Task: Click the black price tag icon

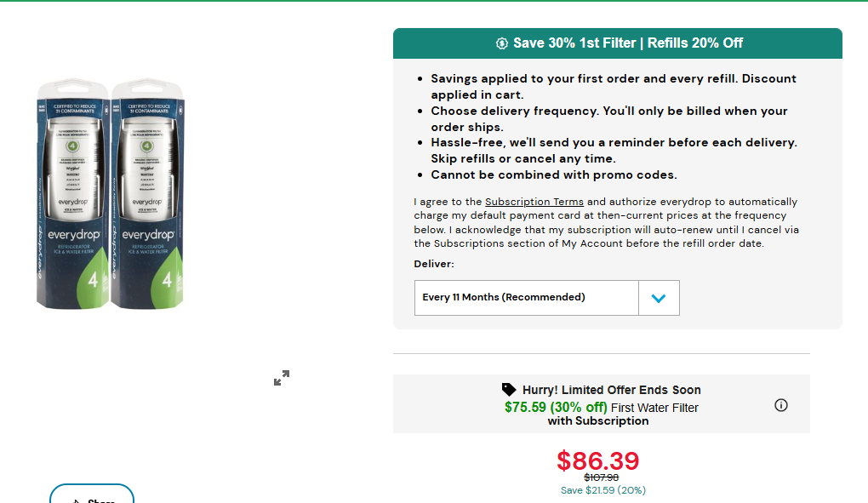Action: coord(509,390)
